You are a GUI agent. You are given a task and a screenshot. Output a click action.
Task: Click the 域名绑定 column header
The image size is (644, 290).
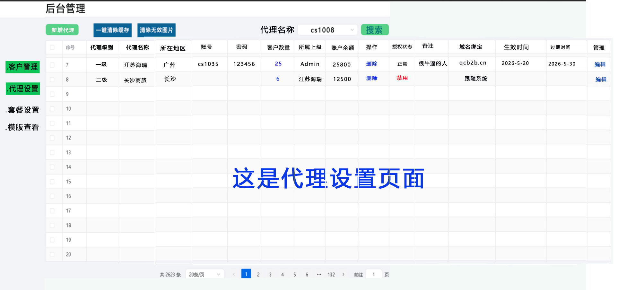[x=471, y=47]
